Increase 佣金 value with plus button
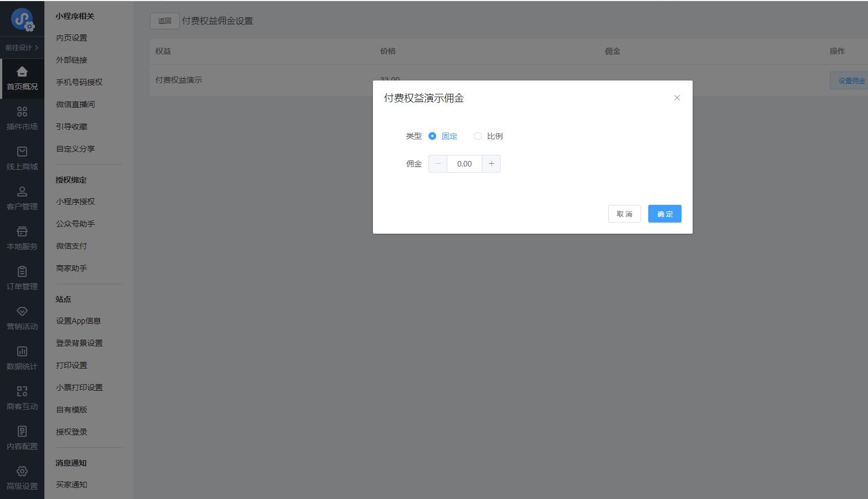Viewport: 868px width, 499px height. point(491,164)
